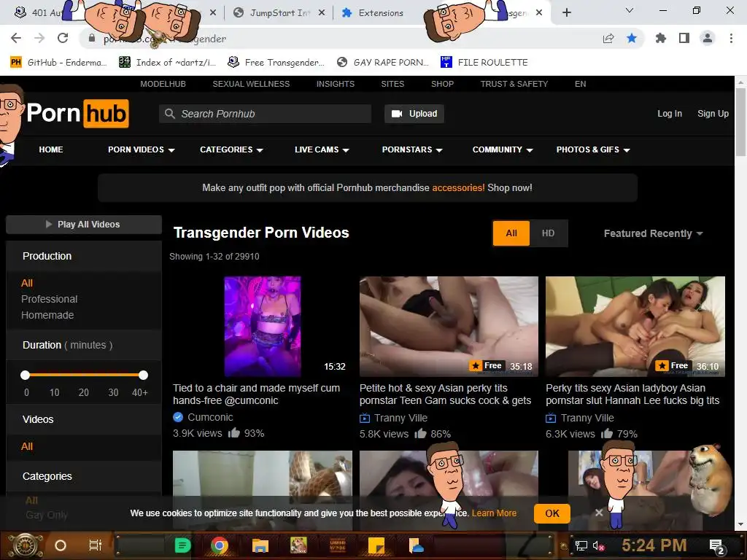This screenshot has height=560, width=747.
Task: Open INSIGHTS in top bar
Action: click(x=336, y=84)
